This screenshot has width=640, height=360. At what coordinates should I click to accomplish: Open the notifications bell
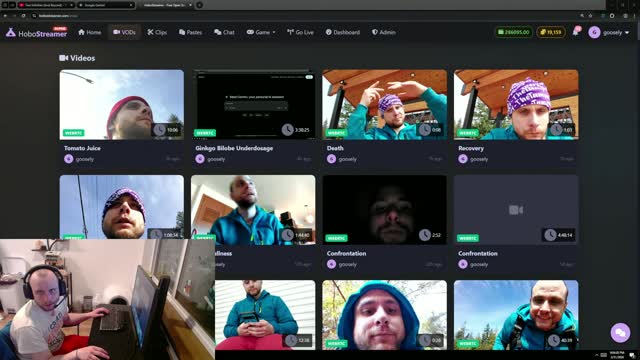pyautogui.click(x=576, y=32)
